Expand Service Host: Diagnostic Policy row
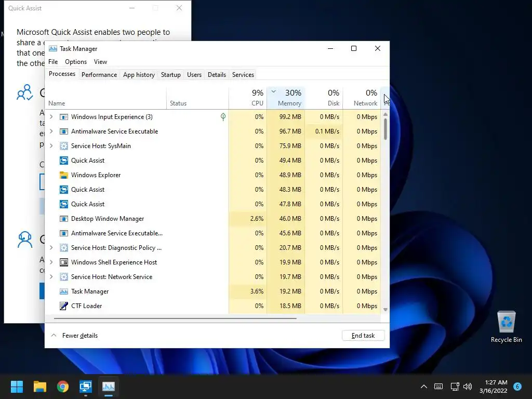Screen dimensions: 532x399 (51, 248)
